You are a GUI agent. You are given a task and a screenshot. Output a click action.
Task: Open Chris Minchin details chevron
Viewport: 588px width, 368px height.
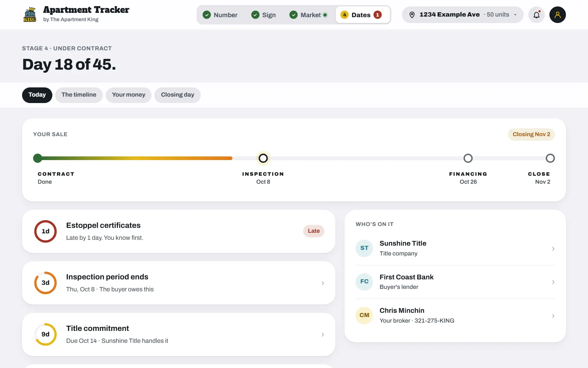(x=553, y=316)
